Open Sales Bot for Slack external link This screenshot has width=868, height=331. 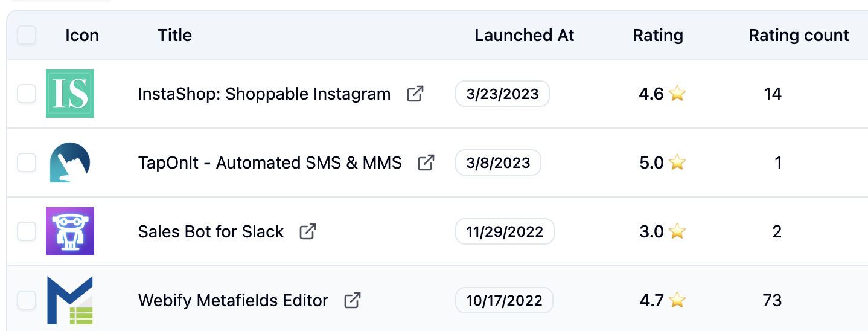[x=308, y=231]
